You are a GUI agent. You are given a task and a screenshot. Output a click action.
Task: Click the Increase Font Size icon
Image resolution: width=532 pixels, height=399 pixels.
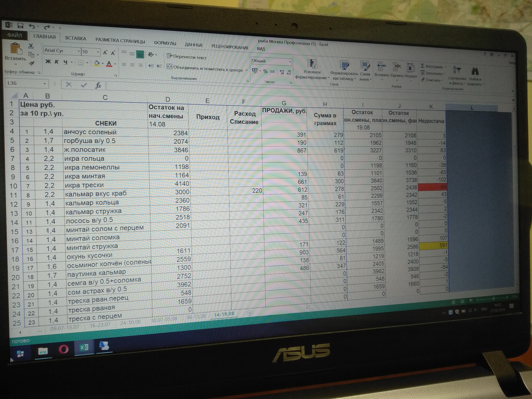click(105, 53)
